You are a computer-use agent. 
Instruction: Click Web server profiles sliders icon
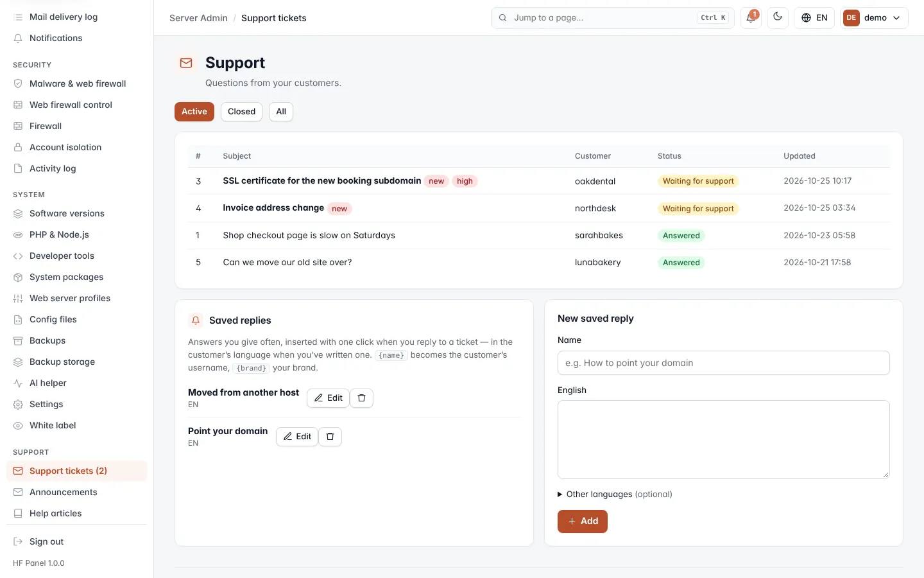pyautogui.click(x=18, y=298)
